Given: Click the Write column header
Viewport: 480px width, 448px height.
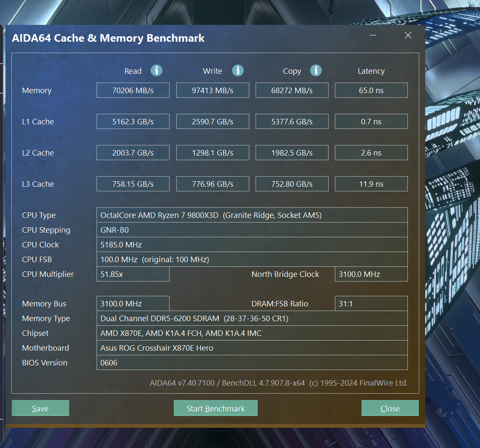Looking at the screenshot, I should (213, 71).
